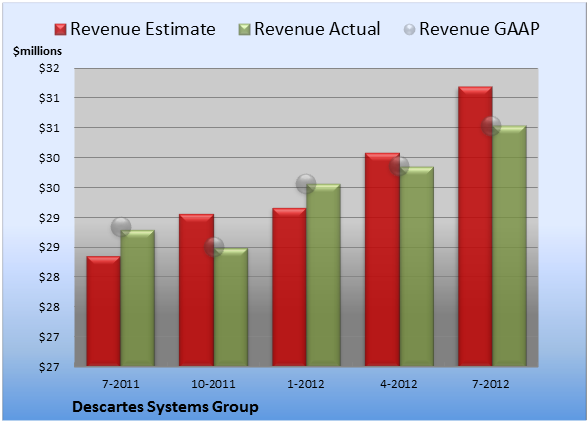Click the 10-2011 GAAP sphere marker
588x422 pixels.
click(214, 247)
